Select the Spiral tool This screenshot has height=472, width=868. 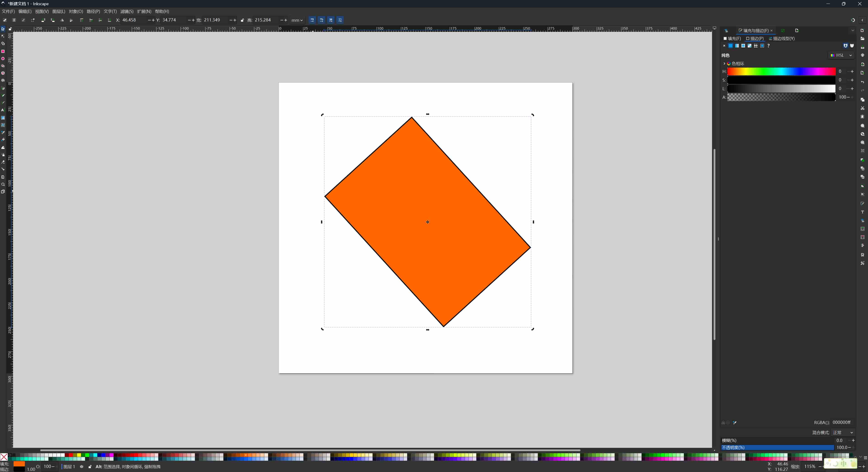pos(3,80)
